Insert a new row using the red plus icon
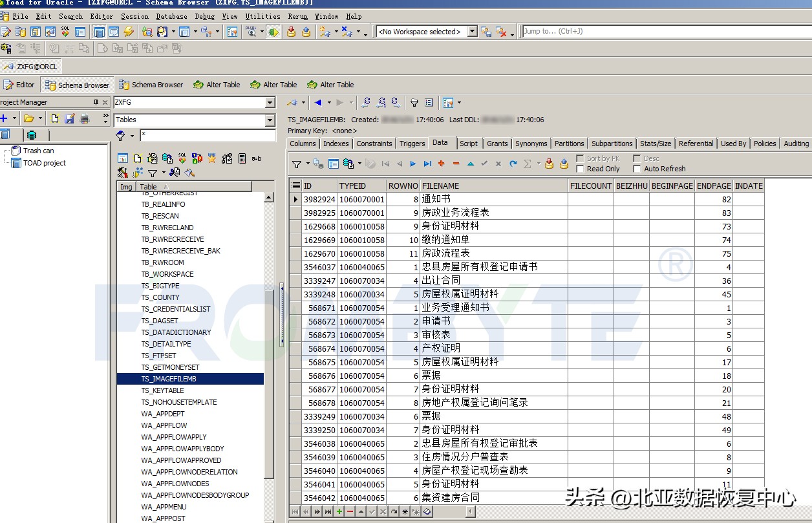Screen dimensions: 812x523 click(443, 164)
